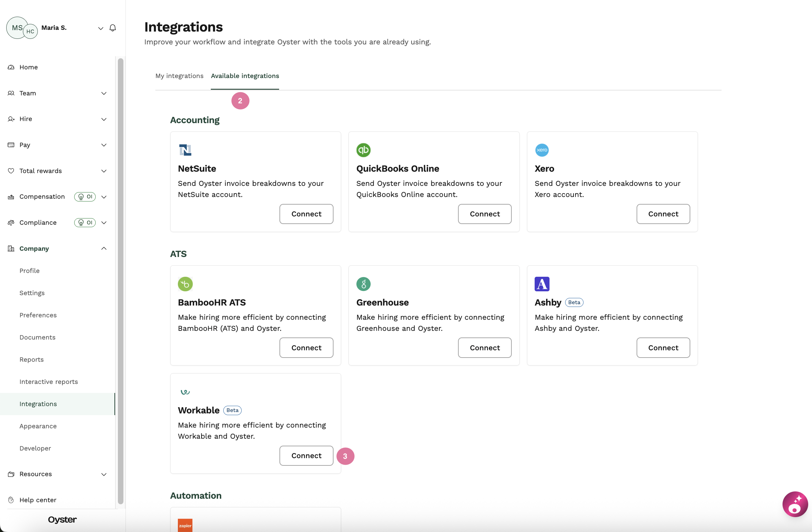The height and width of the screenshot is (532, 812).
Task: Open the Appearance page
Action: click(x=38, y=426)
